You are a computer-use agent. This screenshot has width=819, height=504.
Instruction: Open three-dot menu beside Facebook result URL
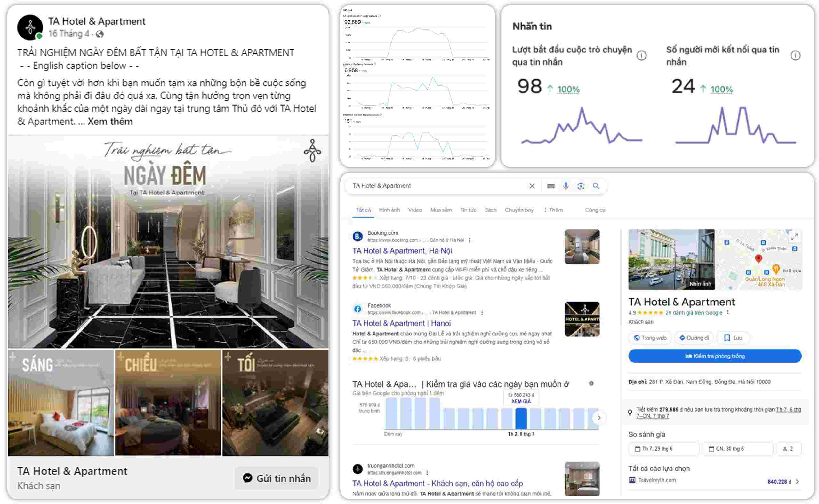point(482,313)
